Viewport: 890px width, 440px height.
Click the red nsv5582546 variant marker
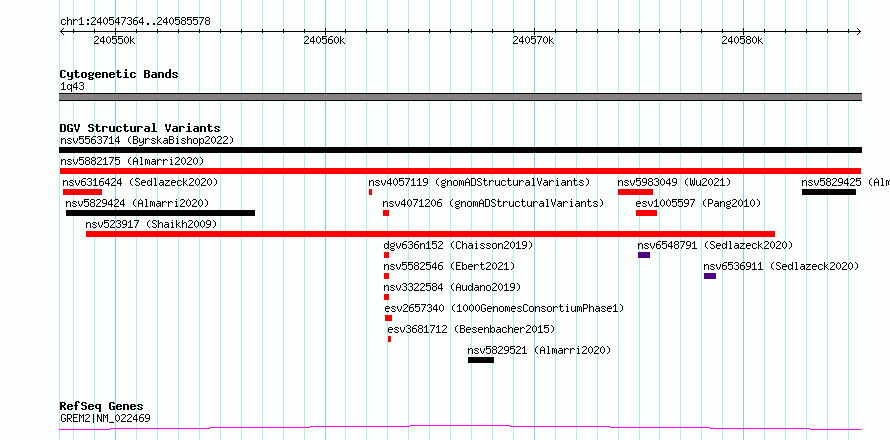[387, 276]
